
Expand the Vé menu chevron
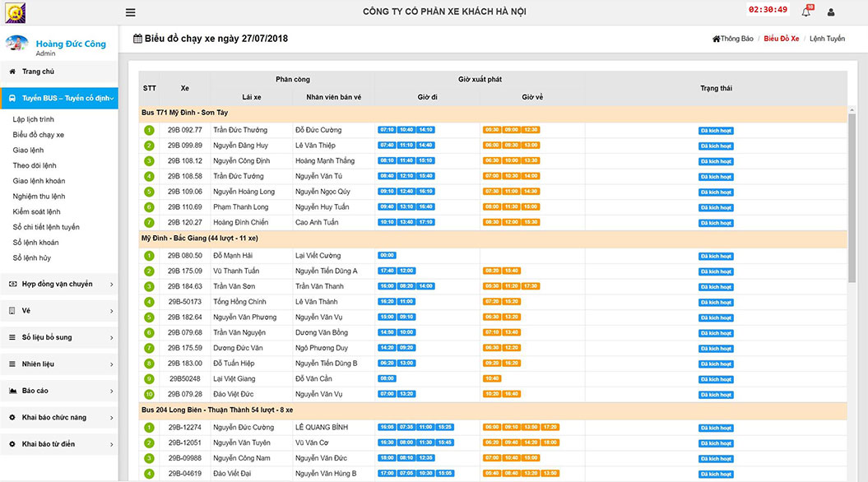click(112, 311)
